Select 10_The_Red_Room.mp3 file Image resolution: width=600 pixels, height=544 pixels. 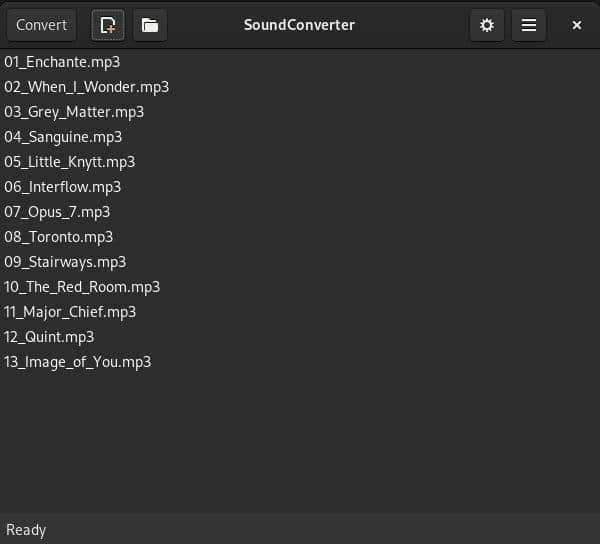(82, 287)
